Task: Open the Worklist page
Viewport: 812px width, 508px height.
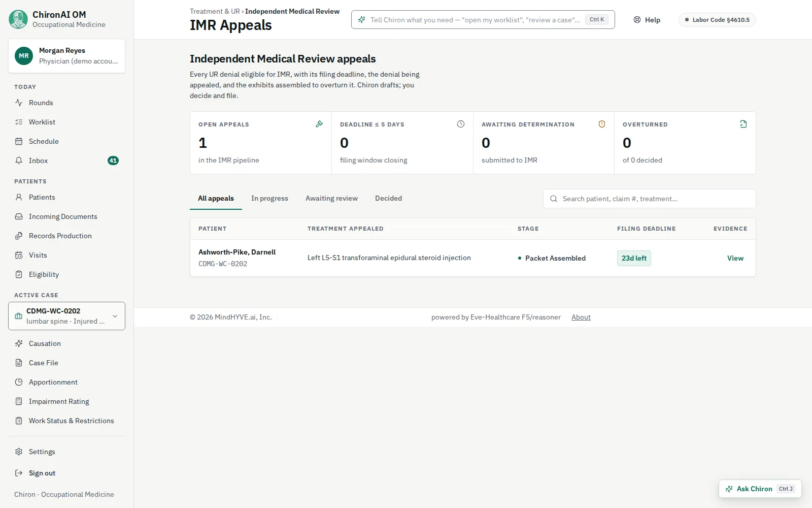Action: coord(66,122)
